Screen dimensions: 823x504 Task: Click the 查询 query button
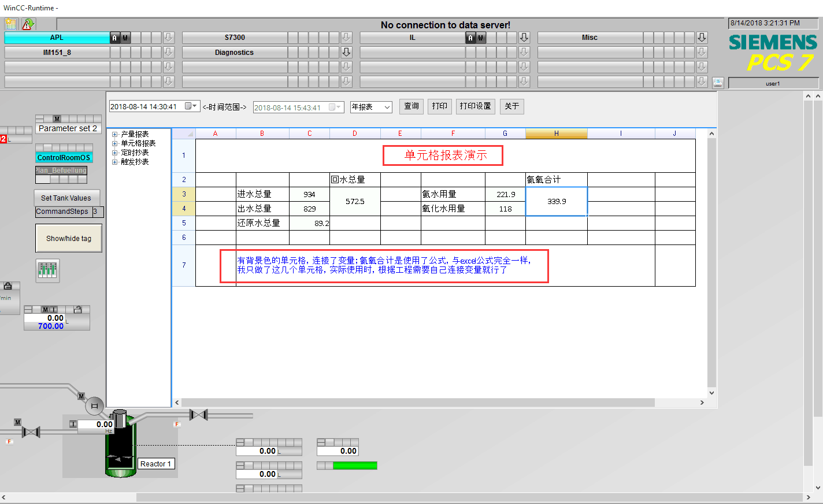point(411,106)
